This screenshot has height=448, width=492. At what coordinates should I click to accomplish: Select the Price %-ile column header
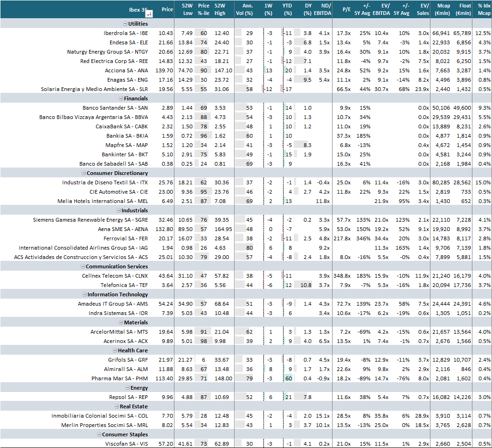pyautogui.click(x=204, y=9)
